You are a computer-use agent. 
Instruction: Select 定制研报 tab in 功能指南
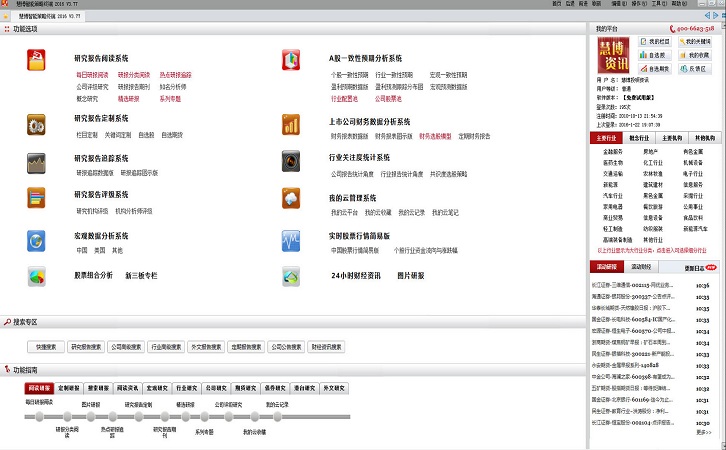coord(69,388)
